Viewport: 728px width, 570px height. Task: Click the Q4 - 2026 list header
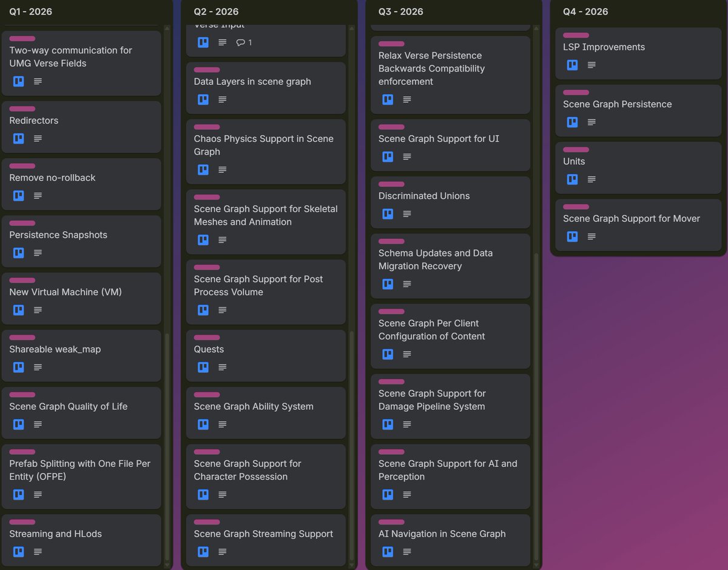[585, 12]
